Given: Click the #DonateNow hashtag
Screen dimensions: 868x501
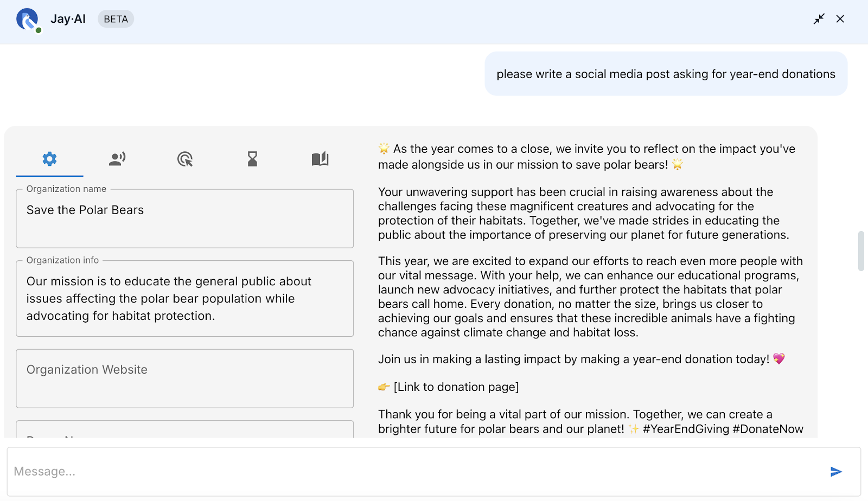Looking at the screenshot, I should (x=768, y=429).
